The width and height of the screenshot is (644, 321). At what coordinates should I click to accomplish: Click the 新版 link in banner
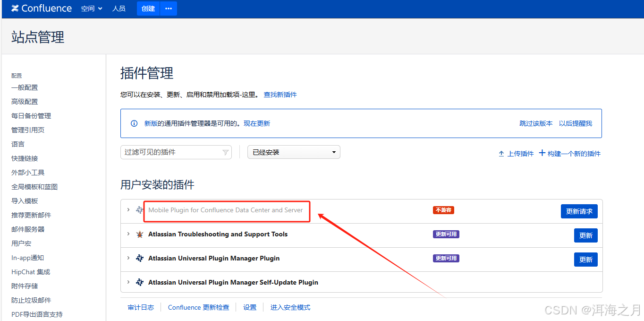coord(151,123)
